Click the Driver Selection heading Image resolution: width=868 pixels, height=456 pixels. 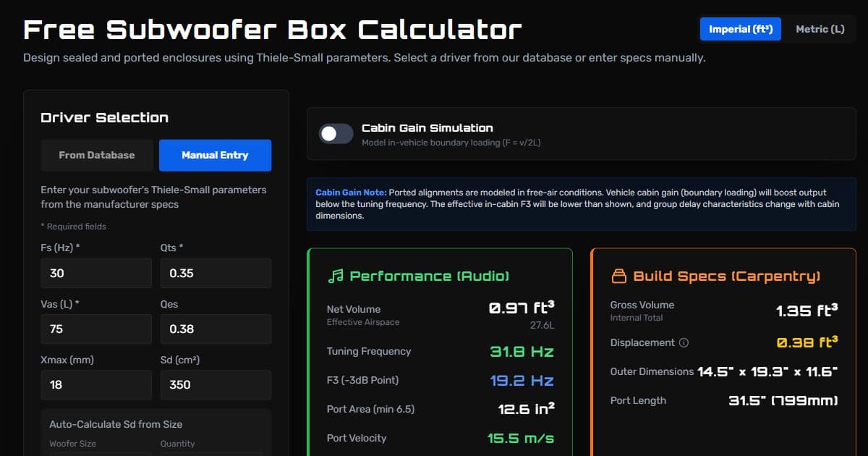pyautogui.click(x=104, y=117)
